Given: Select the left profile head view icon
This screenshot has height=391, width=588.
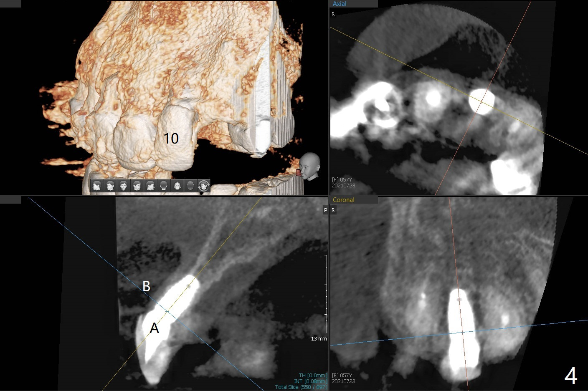Looking at the screenshot, I should [97, 186].
